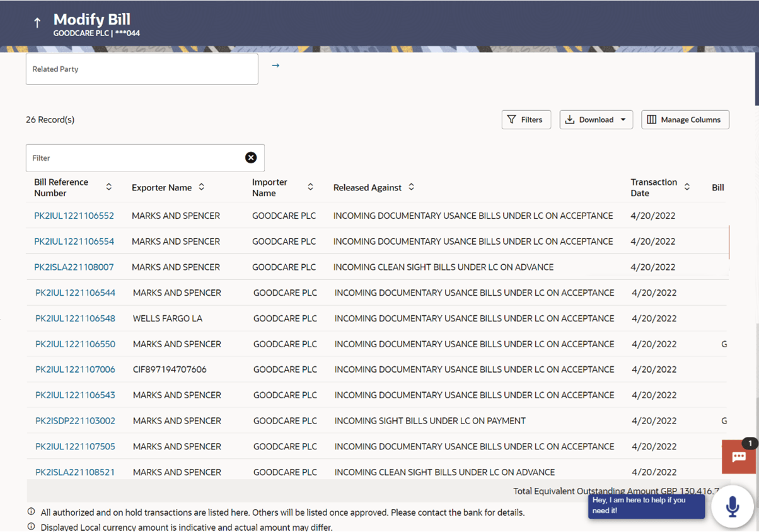
Task: Clear the Filter box with the X icon
Action: point(251,158)
